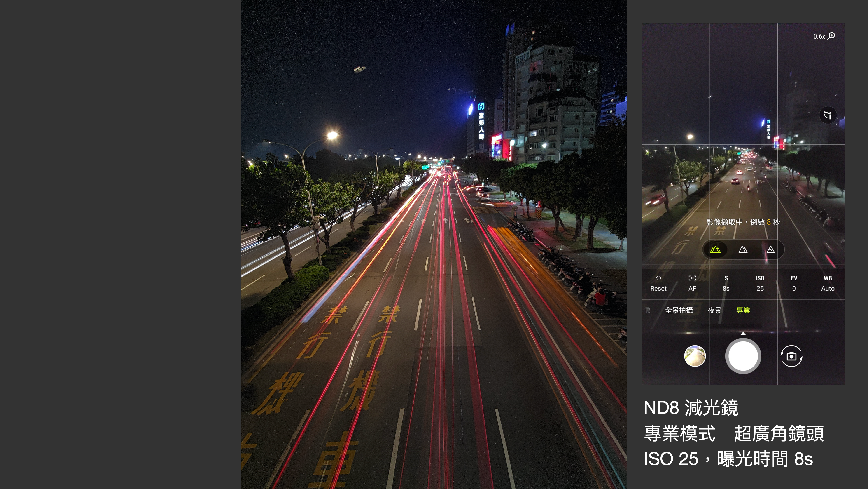Open the round gallery preview thumbnail
This screenshot has width=868, height=489.
coord(695,356)
